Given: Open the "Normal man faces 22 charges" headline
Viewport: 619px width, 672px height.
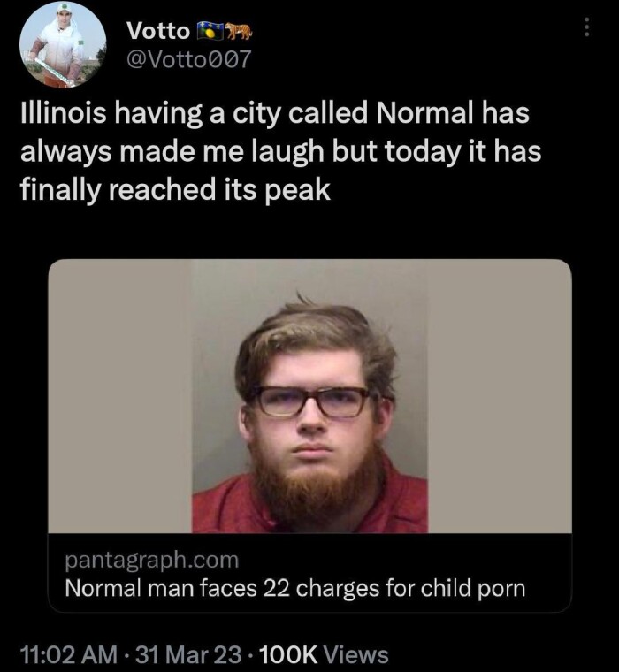Looking at the screenshot, I should pyautogui.click(x=295, y=588).
